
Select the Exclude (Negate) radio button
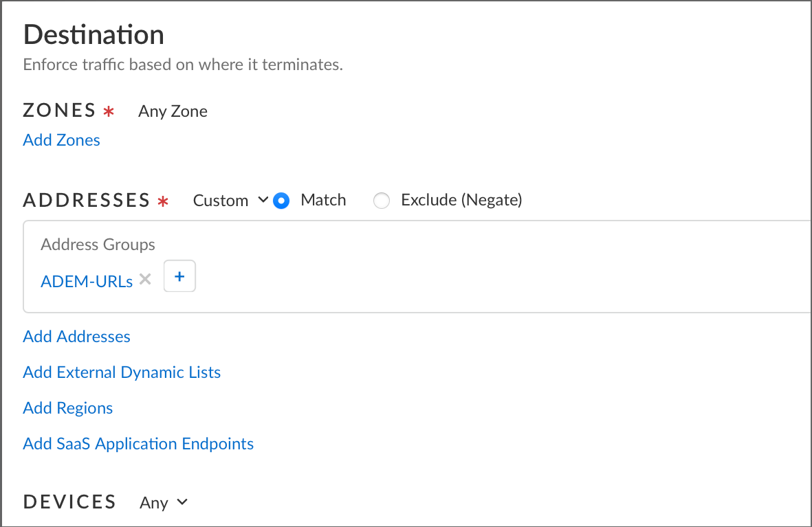tap(381, 201)
